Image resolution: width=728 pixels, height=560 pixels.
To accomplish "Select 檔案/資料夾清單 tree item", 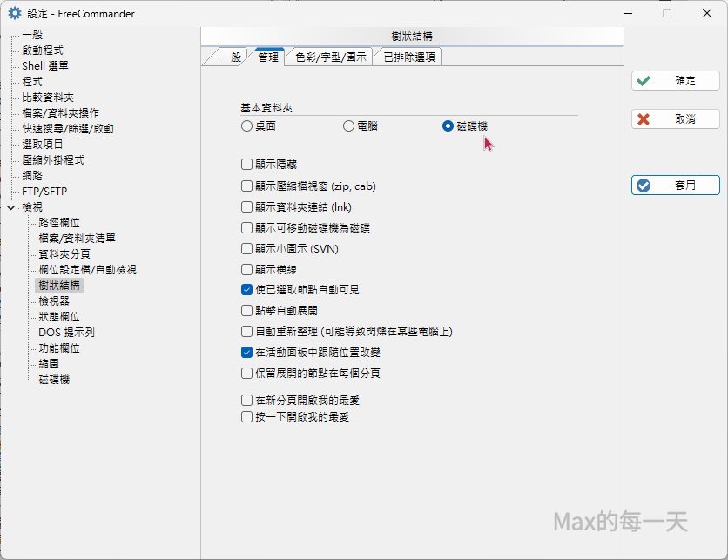I will click(x=78, y=239).
